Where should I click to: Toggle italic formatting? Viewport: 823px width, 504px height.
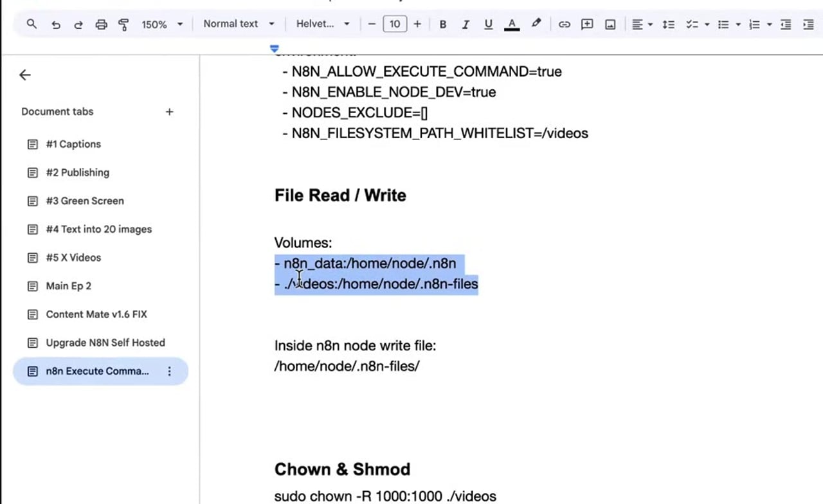click(466, 24)
